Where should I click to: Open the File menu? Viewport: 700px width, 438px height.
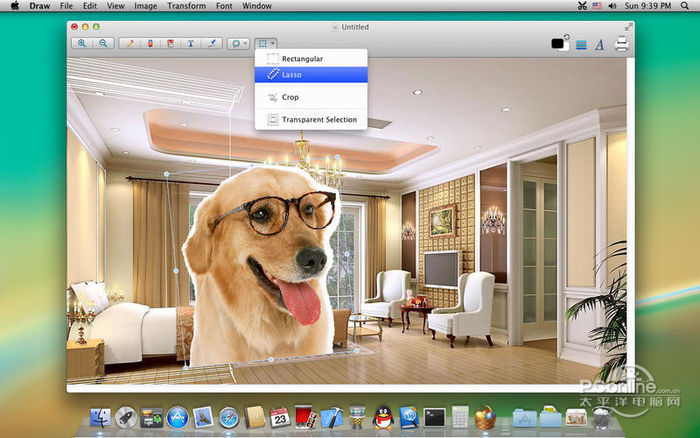[x=67, y=6]
